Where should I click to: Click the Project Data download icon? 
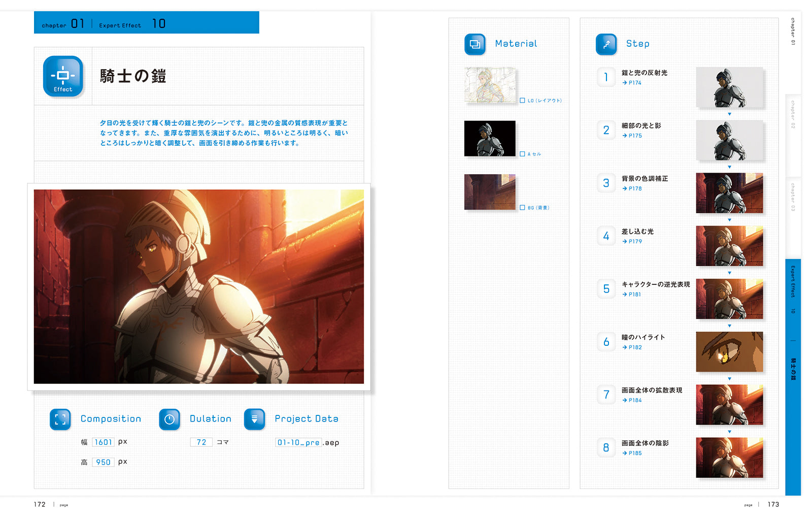coord(255,419)
